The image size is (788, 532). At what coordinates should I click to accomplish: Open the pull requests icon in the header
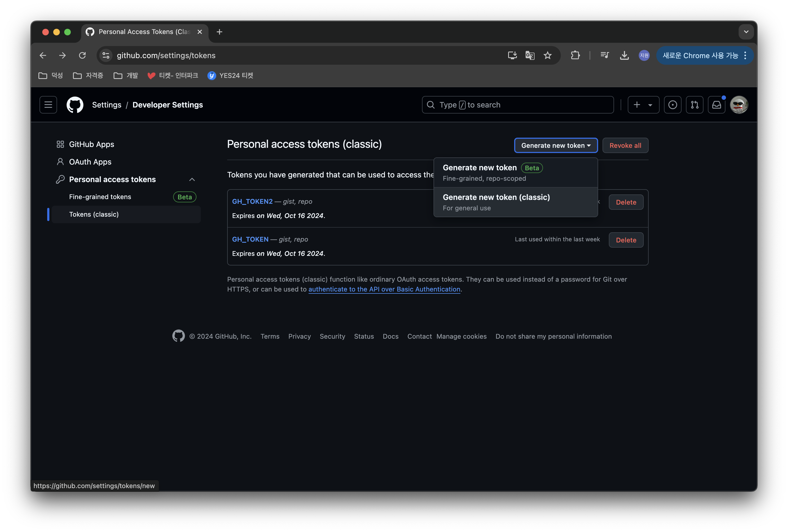tap(694, 105)
